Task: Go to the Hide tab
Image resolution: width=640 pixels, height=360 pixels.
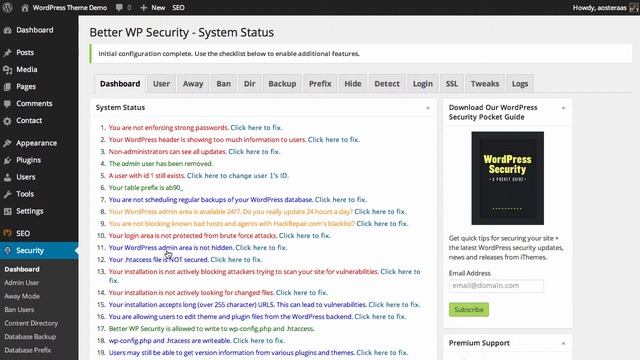Action: [x=353, y=84]
